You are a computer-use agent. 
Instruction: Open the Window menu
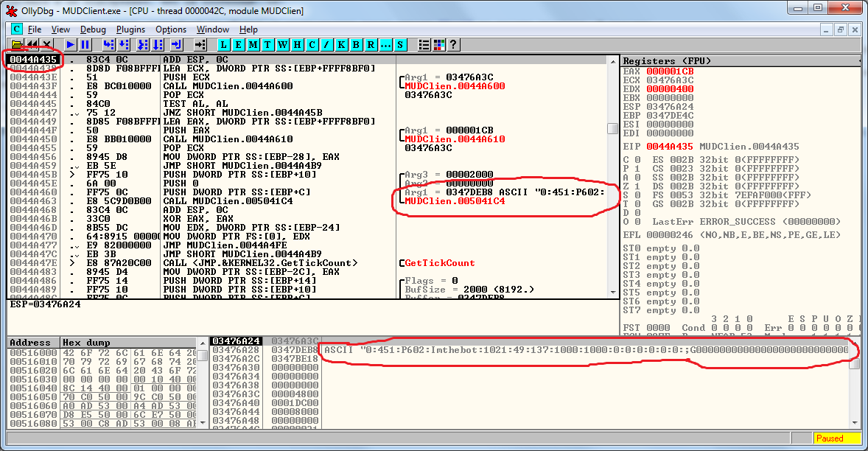[212, 29]
